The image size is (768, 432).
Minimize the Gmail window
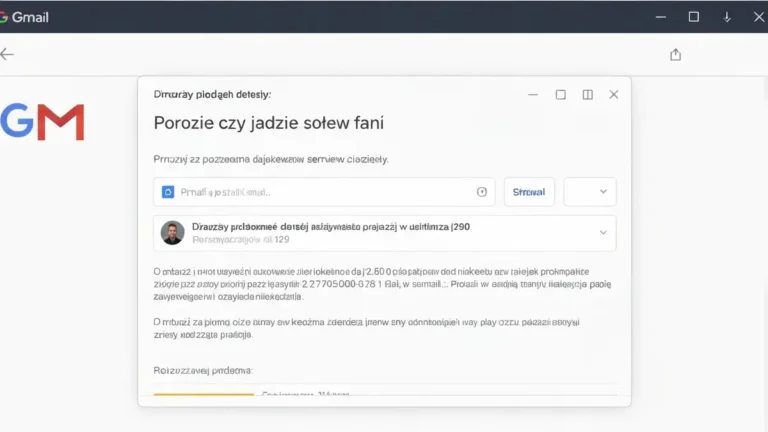click(x=661, y=17)
